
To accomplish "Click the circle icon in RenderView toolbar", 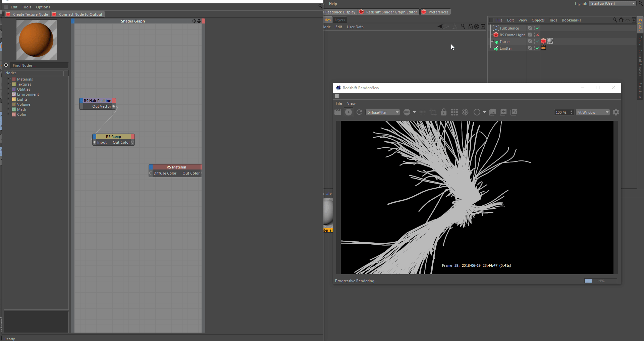I will click(477, 112).
